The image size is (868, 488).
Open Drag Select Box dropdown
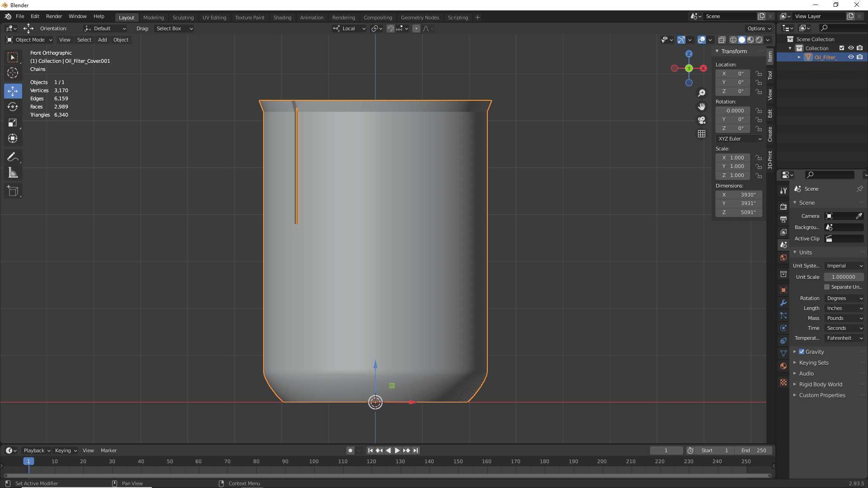[174, 28]
